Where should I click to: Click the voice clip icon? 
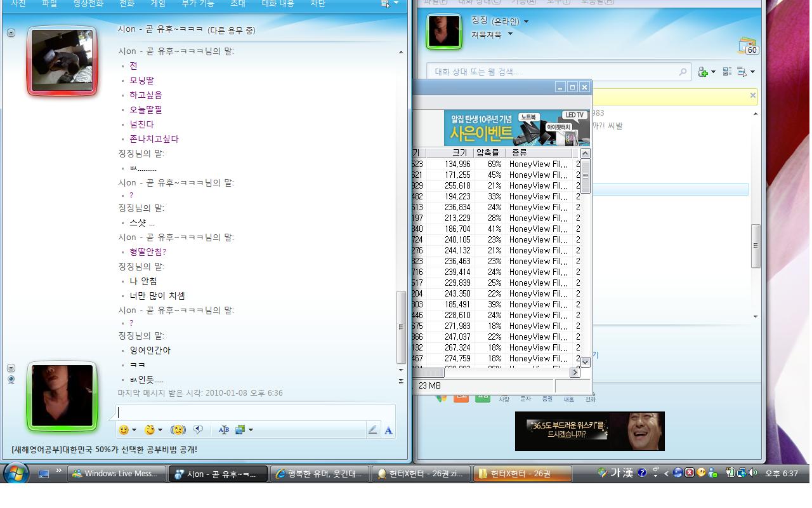click(198, 430)
